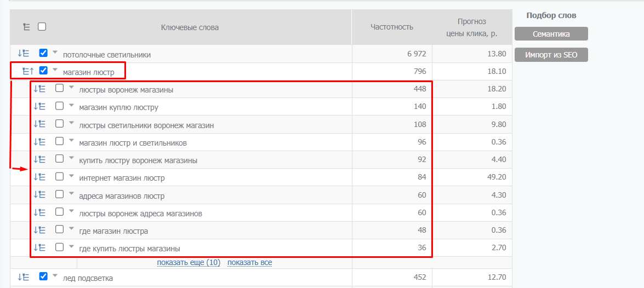Sort by the Частотность column header
Screen dimensions: 644x288
tap(392, 27)
